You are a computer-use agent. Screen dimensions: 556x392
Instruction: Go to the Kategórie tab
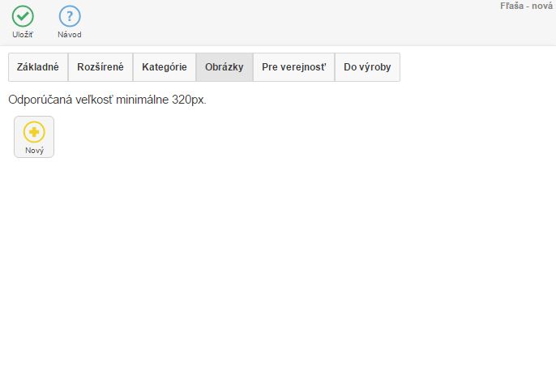165,67
